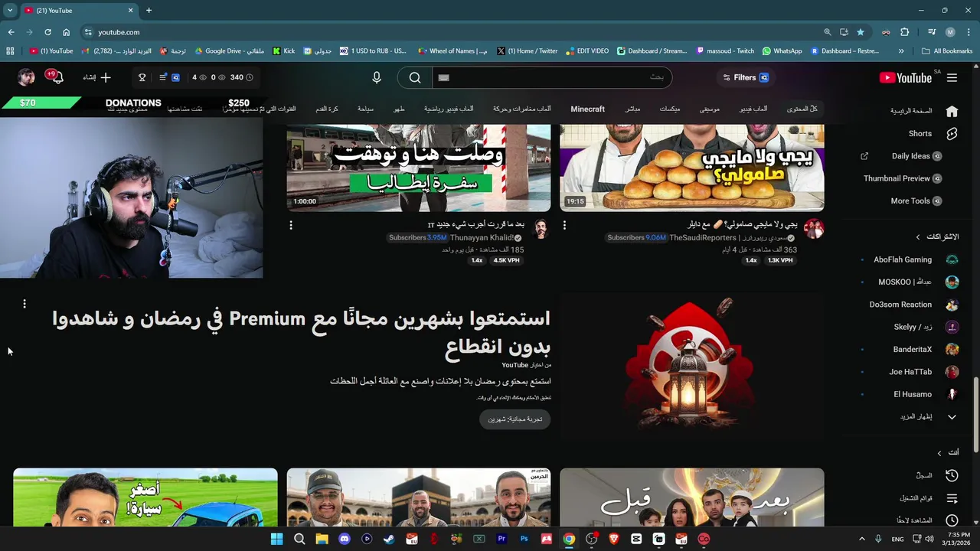Screen dimensions: 980x551
Task: Select the مباشر (live) chip
Action: point(632,109)
